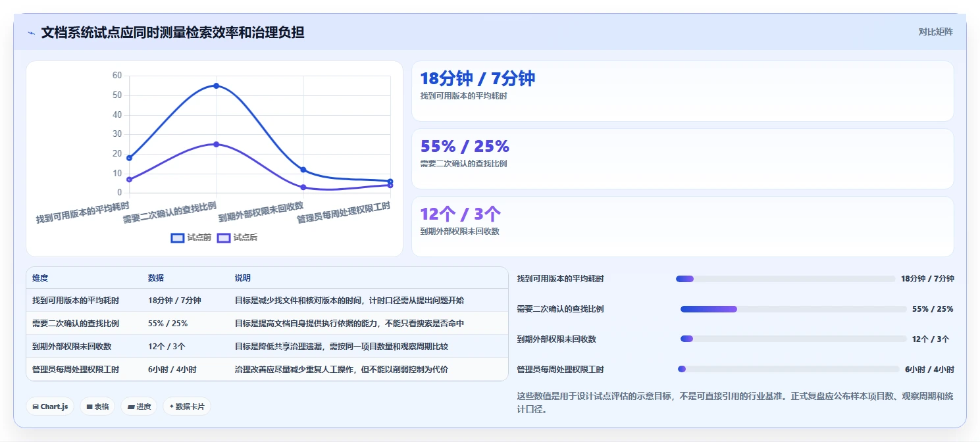The image size is (980, 442).
Task: Click the 18分钟 / 7分钟 metric card
Action: (x=683, y=91)
